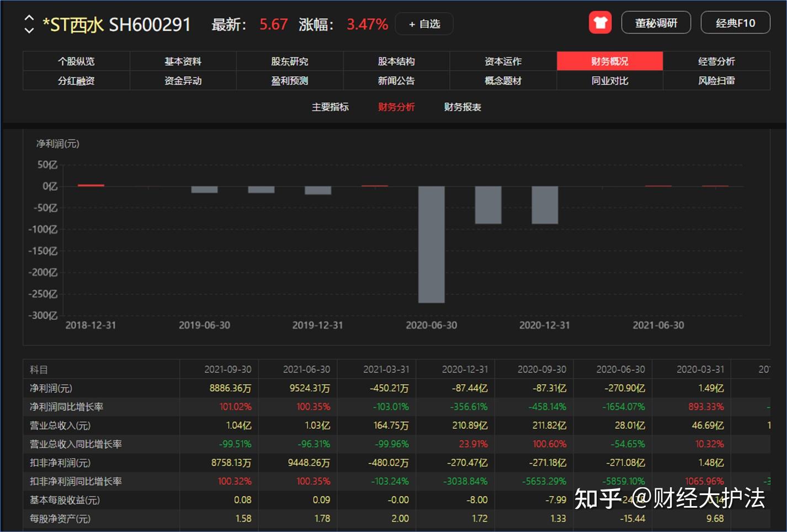This screenshot has width=787, height=532.
Task: Open the 经营分析 tab
Action: pos(717,61)
